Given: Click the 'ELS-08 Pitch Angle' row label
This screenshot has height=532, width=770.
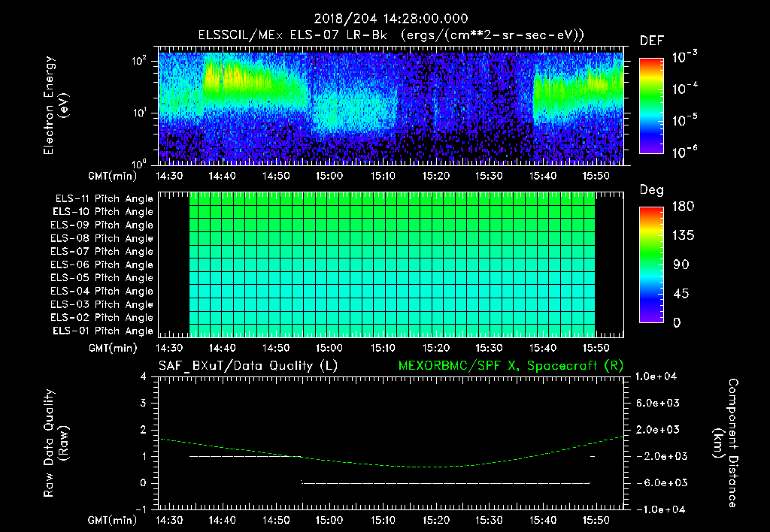Looking at the screenshot, I should [102, 238].
